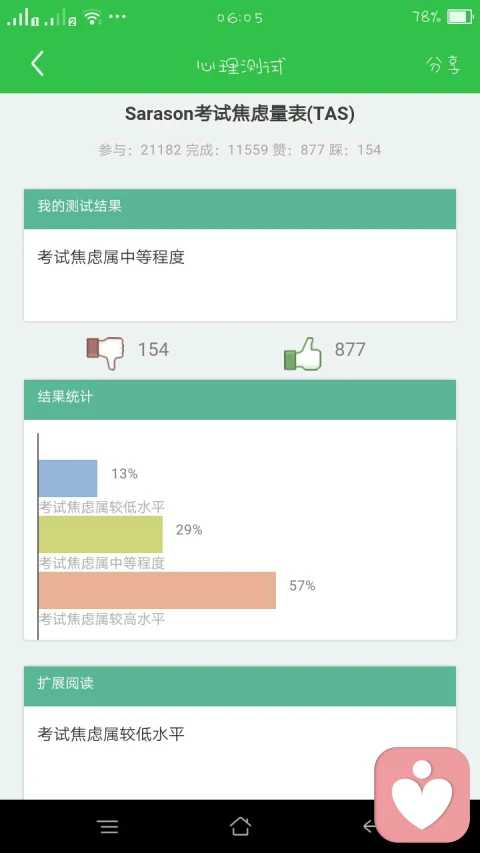Tap the Android back navigation arrow

pos(370,827)
